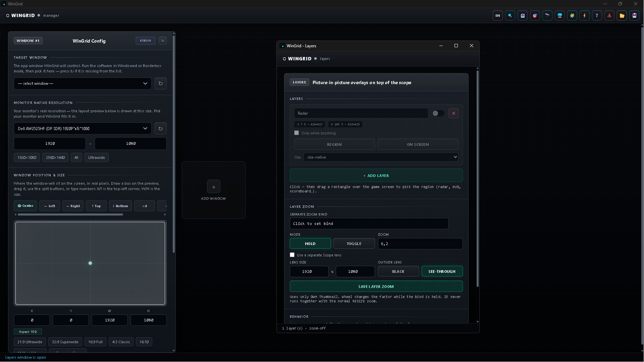This screenshot has width=644, height=362.
Task: Select HOLD zoom mode
Action: pyautogui.click(x=310, y=244)
